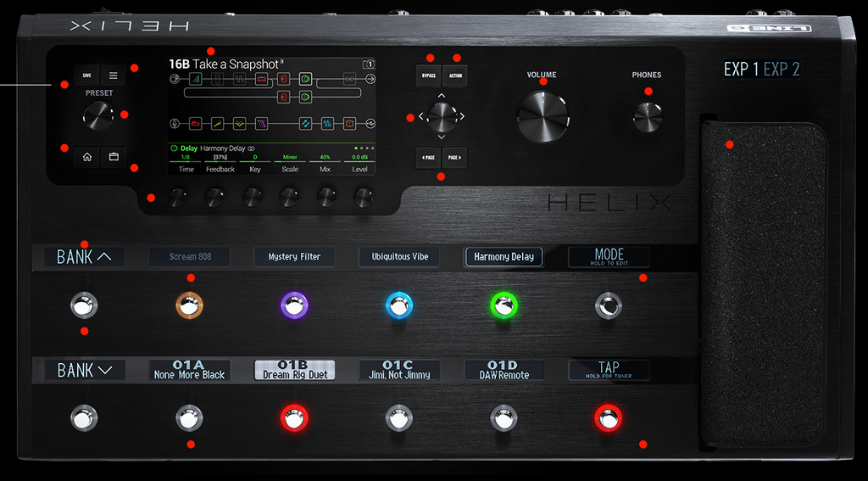Select the purple striped block on path 2
This screenshot has height=481, width=868.
tap(261, 123)
